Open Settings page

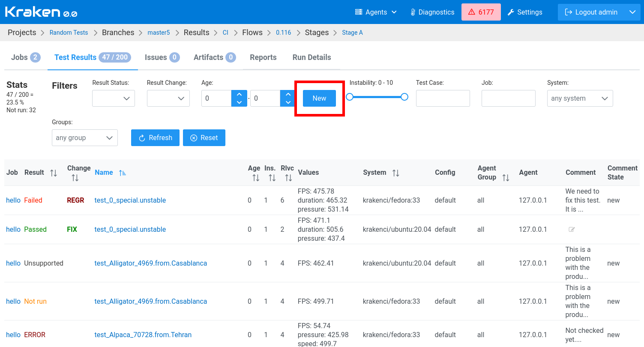[x=525, y=12]
